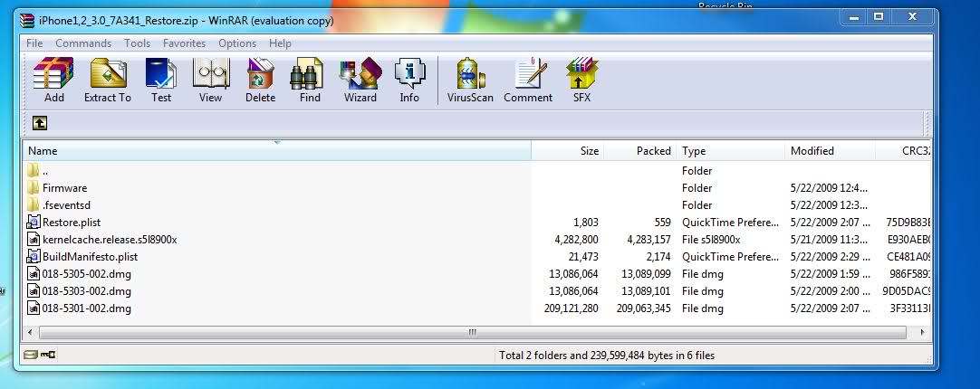Sort files by Size column header
This screenshot has width=980, height=389.
pyautogui.click(x=568, y=150)
